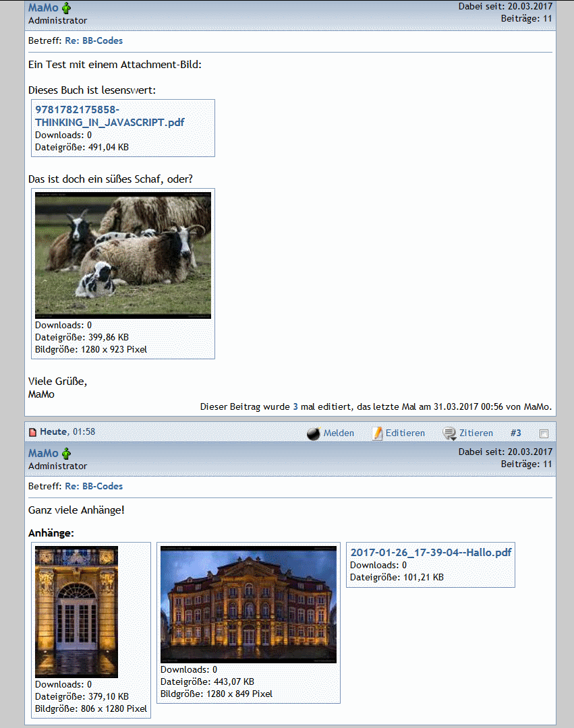574x728 pixels.
Task: Open the sheep image thumbnail
Action: (123, 255)
